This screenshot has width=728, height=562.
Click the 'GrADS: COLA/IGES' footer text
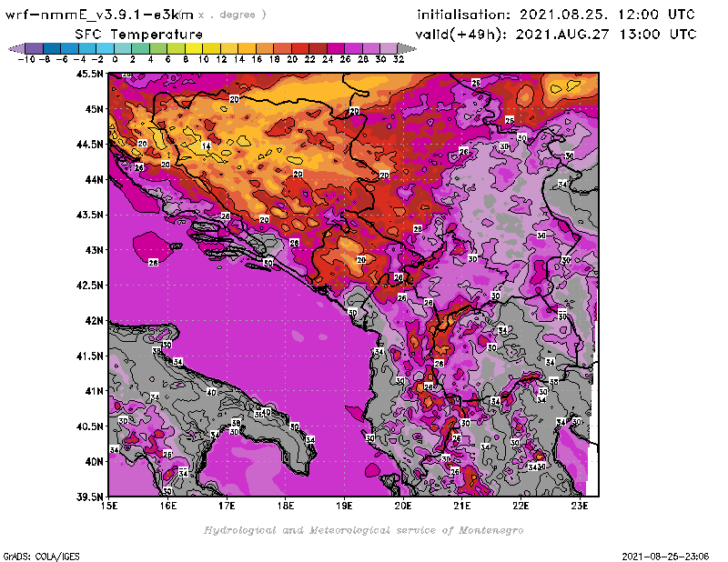(x=41, y=557)
